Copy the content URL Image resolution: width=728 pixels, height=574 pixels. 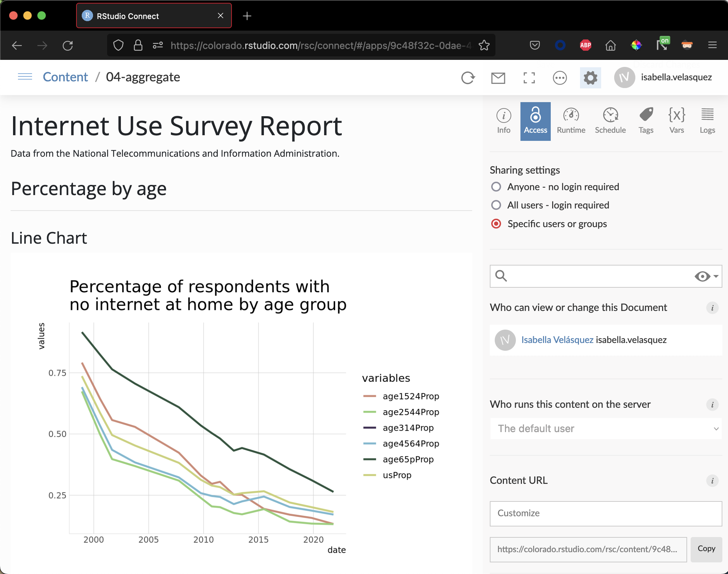tap(706, 549)
